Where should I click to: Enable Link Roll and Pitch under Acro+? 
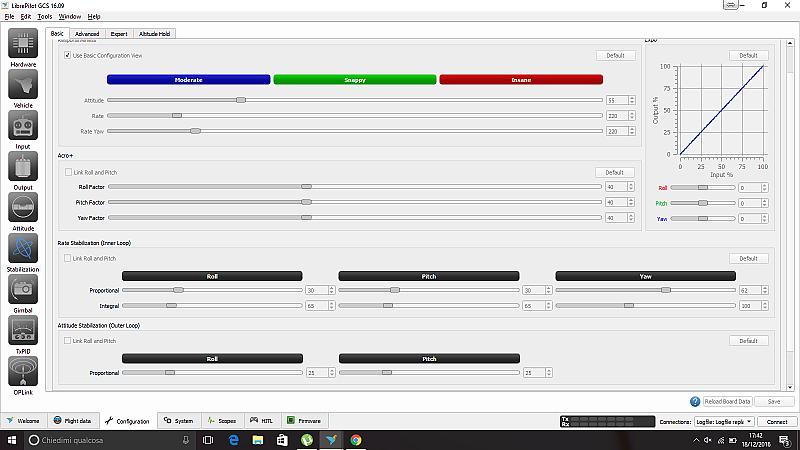tap(68, 172)
